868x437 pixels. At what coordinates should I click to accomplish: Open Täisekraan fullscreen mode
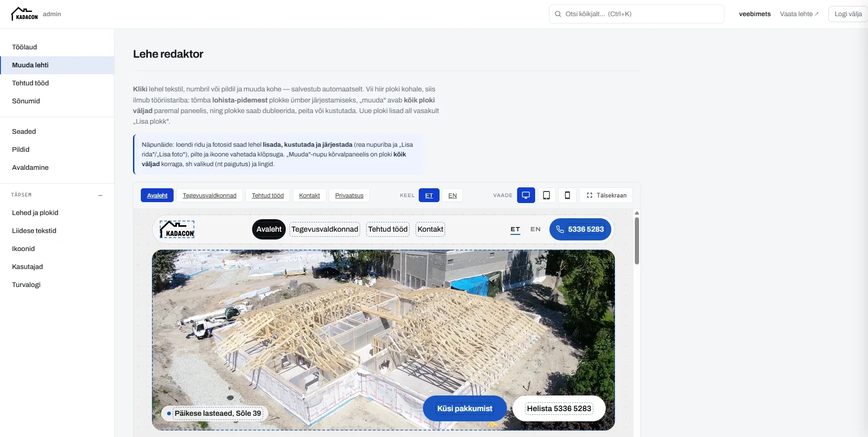coord(606,195)
